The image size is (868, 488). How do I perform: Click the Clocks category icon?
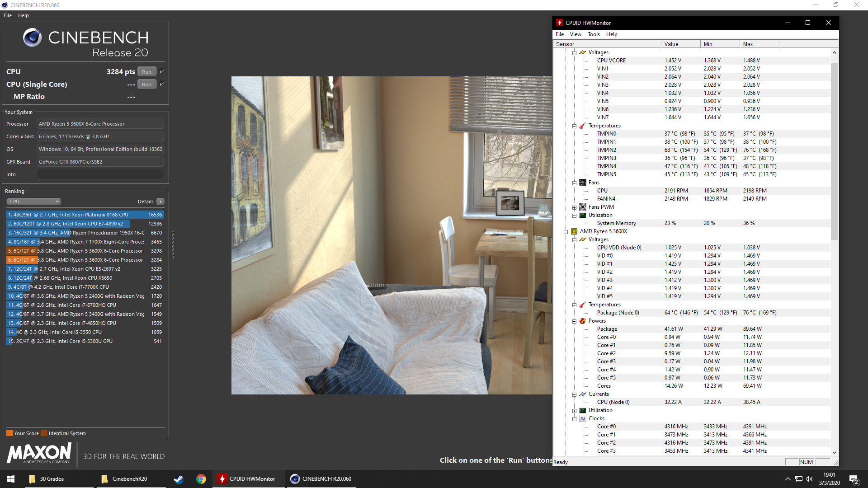[x=583, y=418]
